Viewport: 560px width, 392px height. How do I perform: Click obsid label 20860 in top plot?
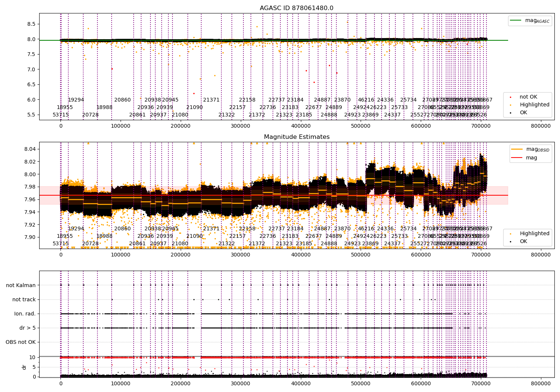(x=122, y=100)
